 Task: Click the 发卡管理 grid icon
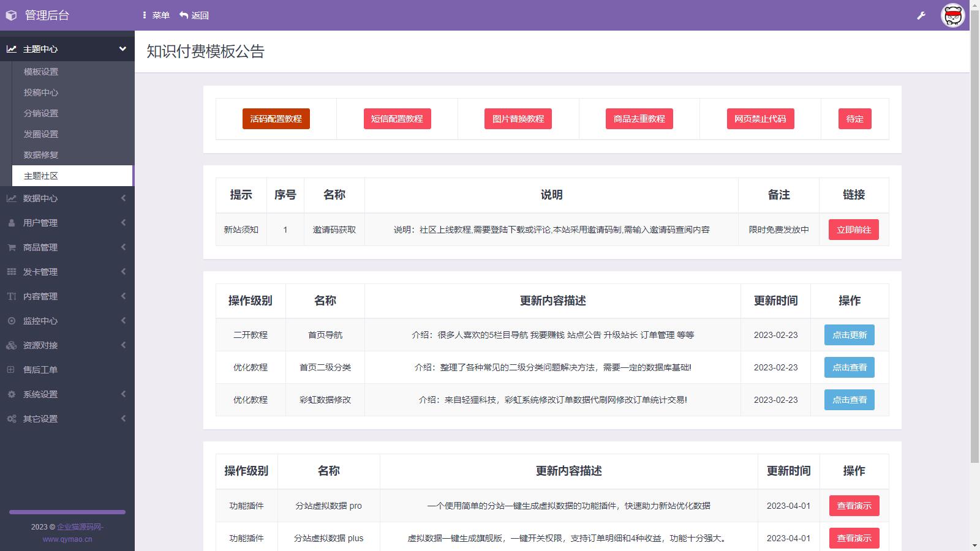(11, 272)
